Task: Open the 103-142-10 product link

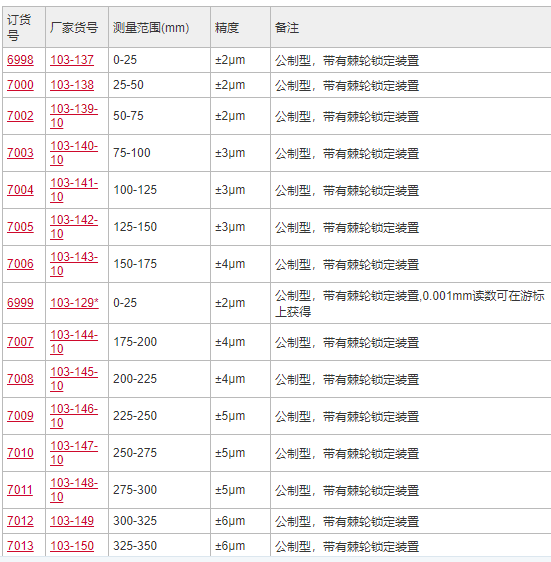Action: point(74,227)
